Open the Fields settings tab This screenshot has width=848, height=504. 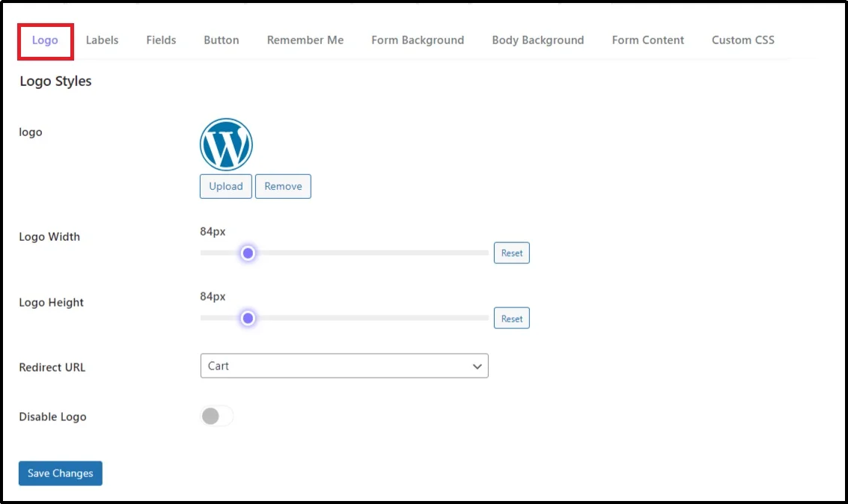pyautogui.click(x=161, y=40)
